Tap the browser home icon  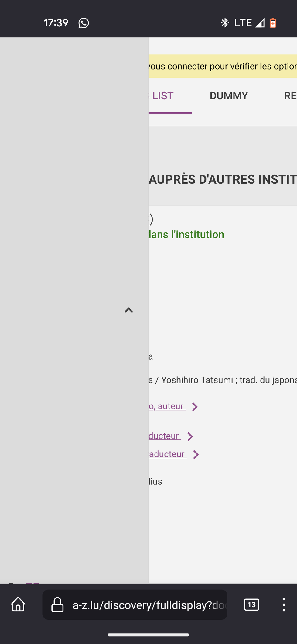[18, 604]
